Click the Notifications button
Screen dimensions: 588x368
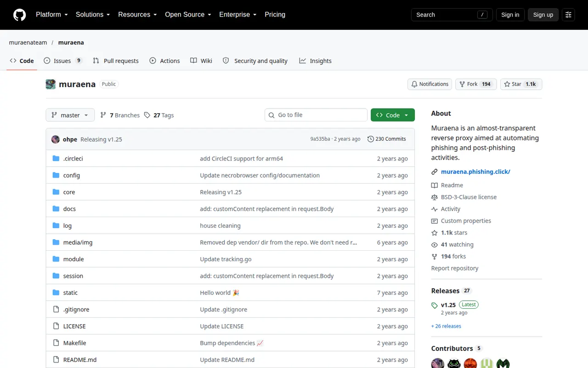coord(430,84)
